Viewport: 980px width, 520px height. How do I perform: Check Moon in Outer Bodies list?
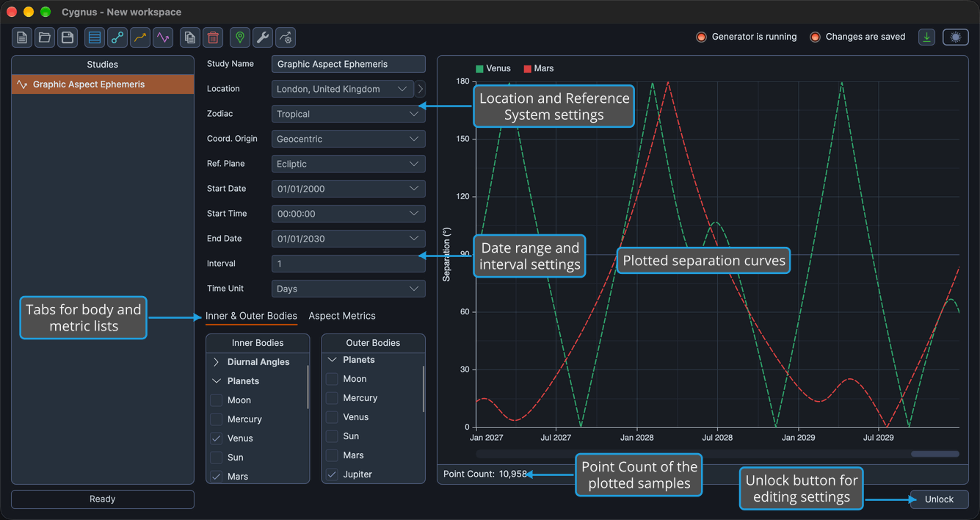click(x=332, y=379)
